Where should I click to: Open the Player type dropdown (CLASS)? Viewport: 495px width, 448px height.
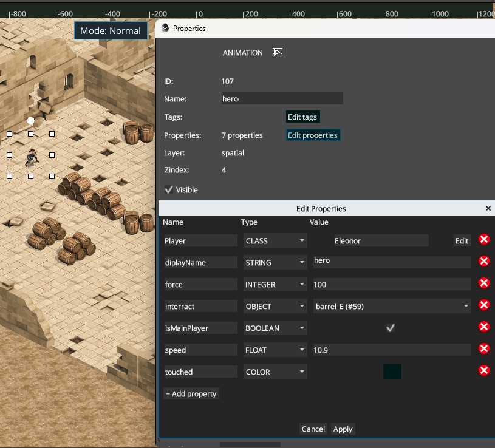click(275, 241)
